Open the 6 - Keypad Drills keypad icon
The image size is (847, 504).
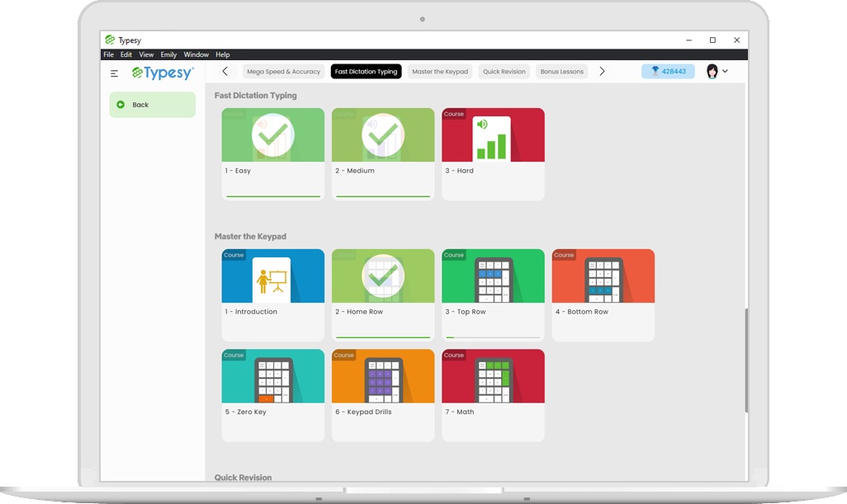click(x=384, y=380)
